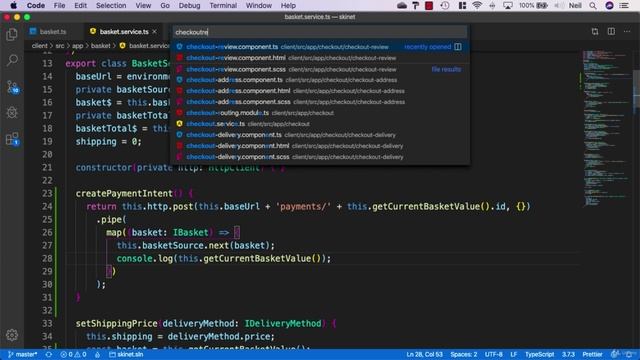Click Ln 28, Col 53 cursor position
Viewport: 640px width, 360px height.
pyautogui.click(x=424, y=354)
